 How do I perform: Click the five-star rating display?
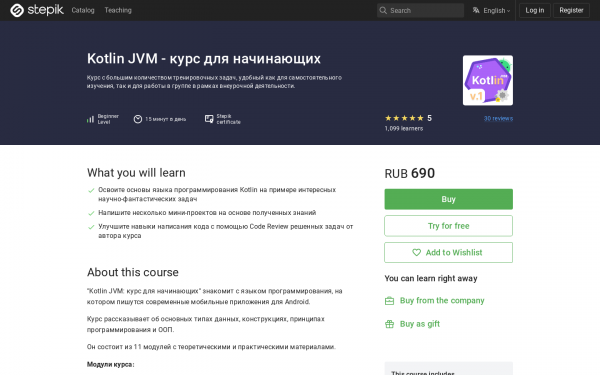(404, 118)
